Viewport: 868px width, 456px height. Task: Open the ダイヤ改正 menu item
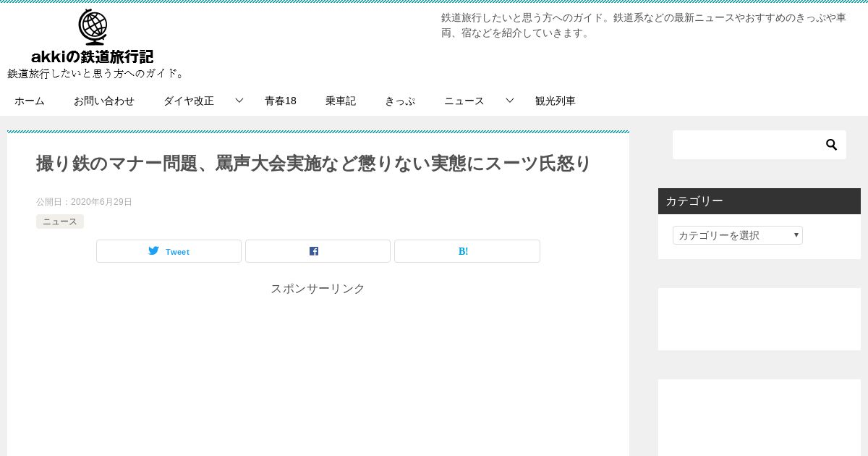click(189, 101)
